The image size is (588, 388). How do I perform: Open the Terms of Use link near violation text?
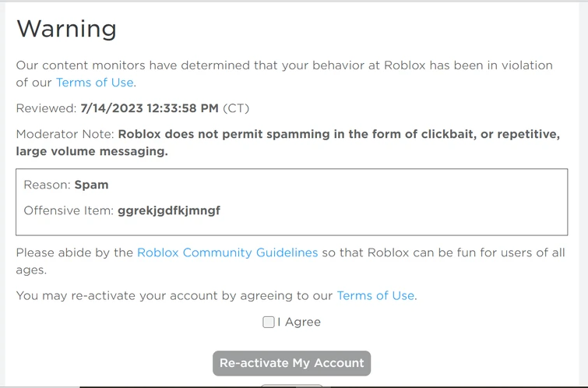[95, 83]
